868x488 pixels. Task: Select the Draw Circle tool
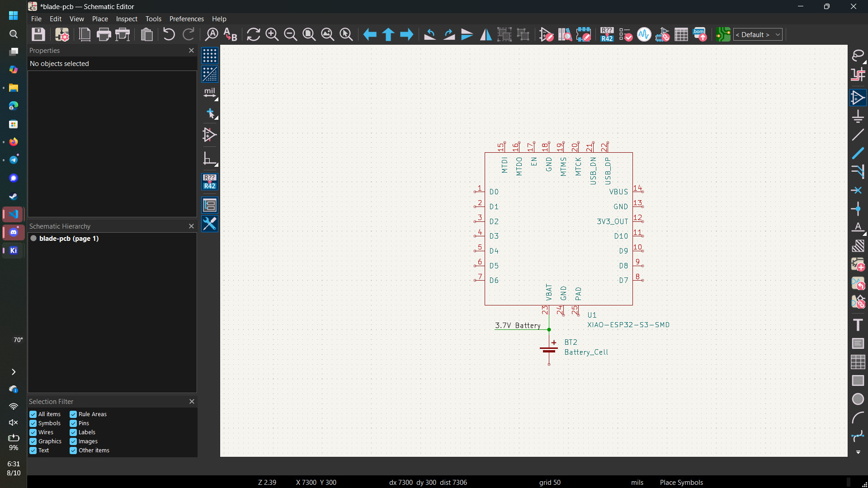(858, 399)
